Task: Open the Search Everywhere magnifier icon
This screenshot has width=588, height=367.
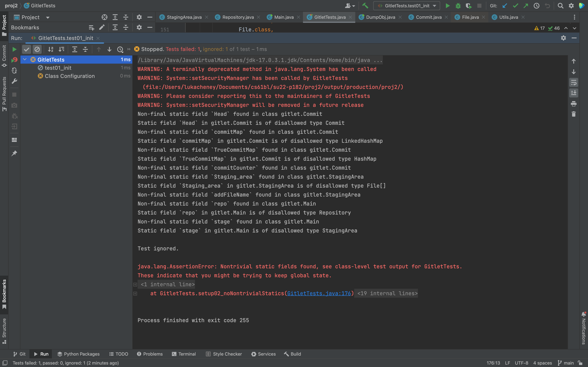Action: coord(561,6)
